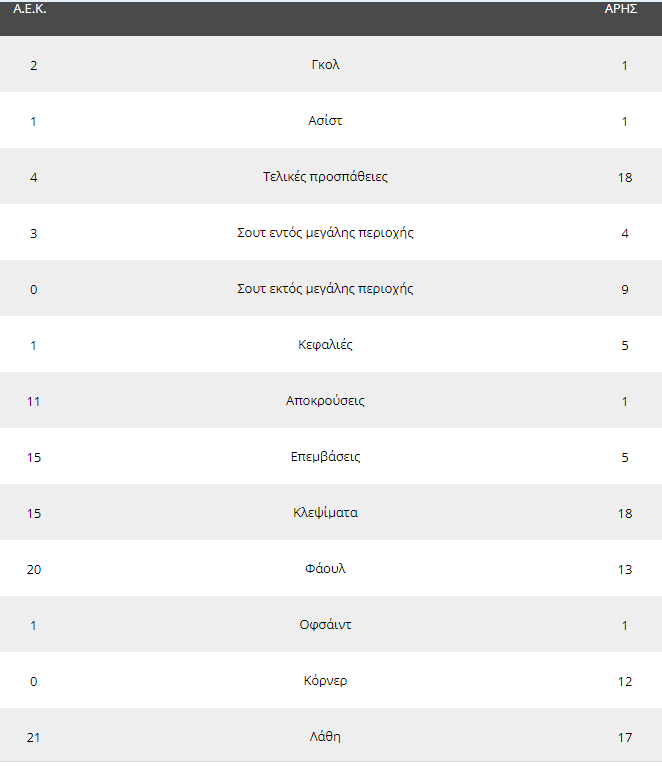Image resolution: width=662 pixels, height=766 pixels.
Task: Select the Ασίστ row label
Action: [325, 121]
